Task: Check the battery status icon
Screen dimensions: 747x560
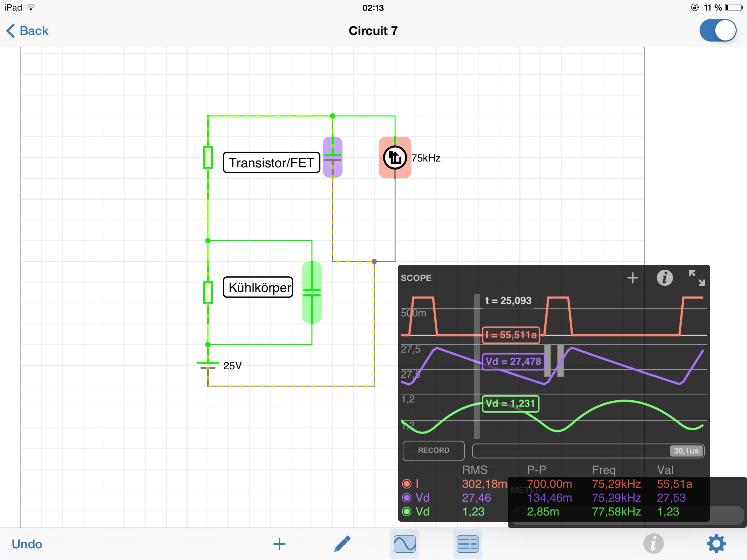Action: tap(734, 7)
